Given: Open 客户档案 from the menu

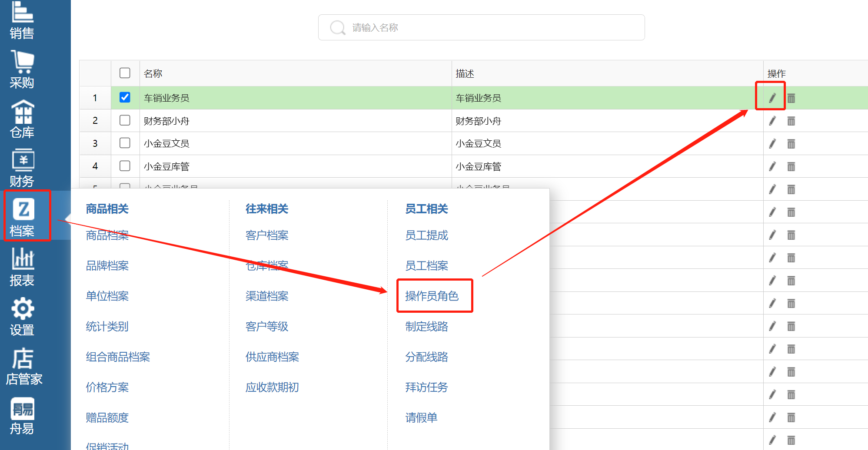Looking at the screenshot, I should coord(267,235).
